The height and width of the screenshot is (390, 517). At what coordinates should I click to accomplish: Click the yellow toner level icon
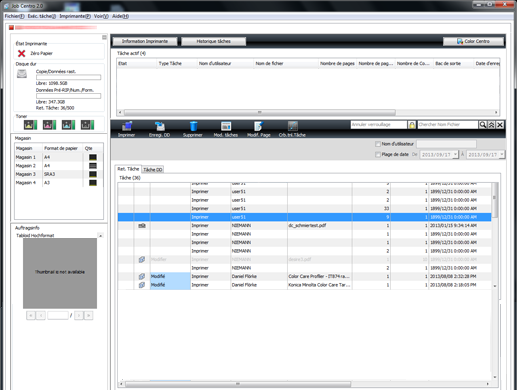[30, 125]
